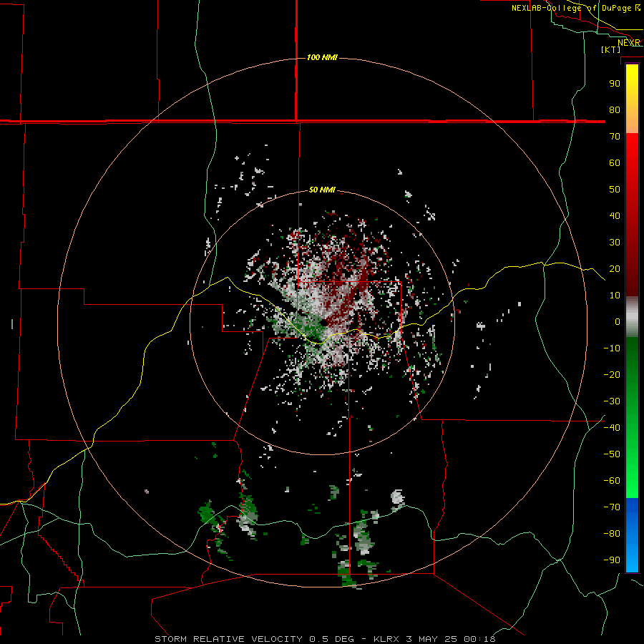Click the STORM RELATIVE VELOCITY caption text

[326, 639]
